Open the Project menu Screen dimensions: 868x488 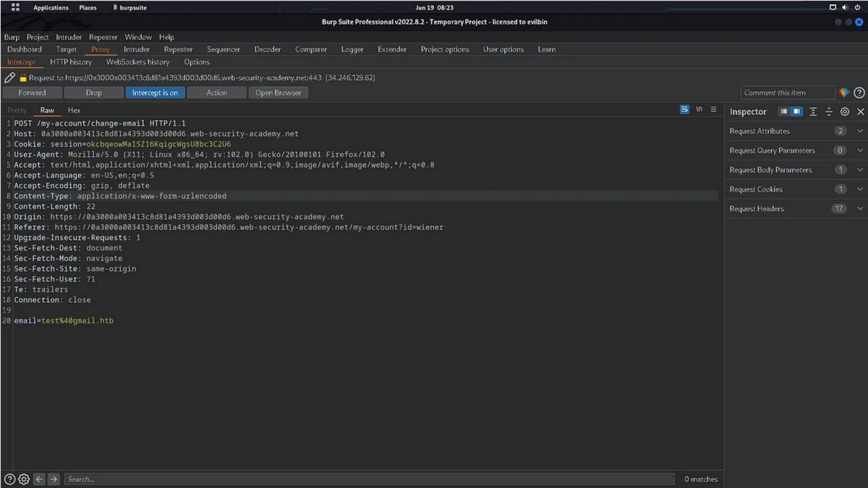(x=38, y=37)
